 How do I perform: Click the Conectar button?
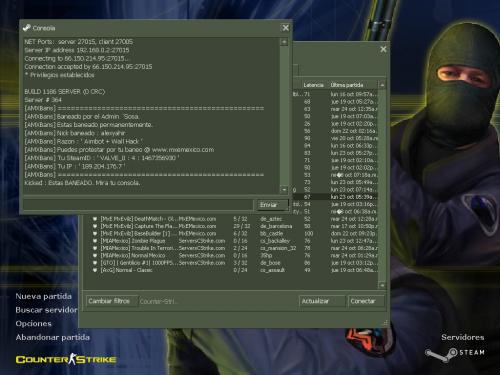[366, 301]
